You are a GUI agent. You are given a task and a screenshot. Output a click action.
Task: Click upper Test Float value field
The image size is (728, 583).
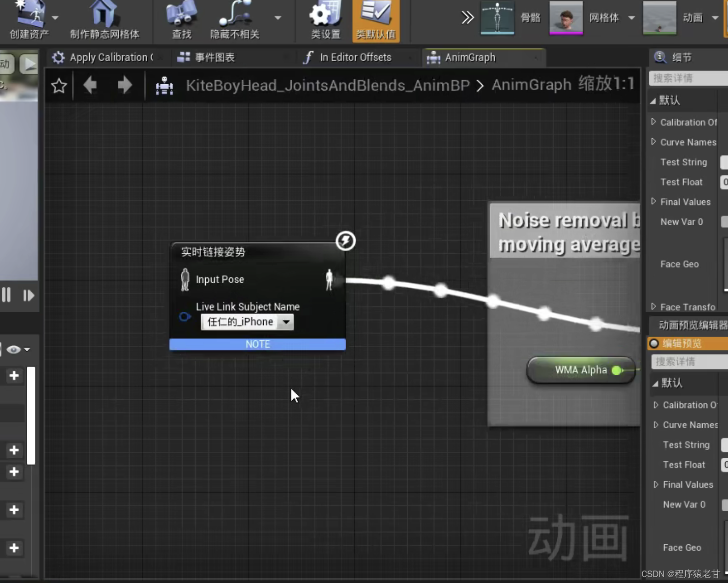(724, 182)
